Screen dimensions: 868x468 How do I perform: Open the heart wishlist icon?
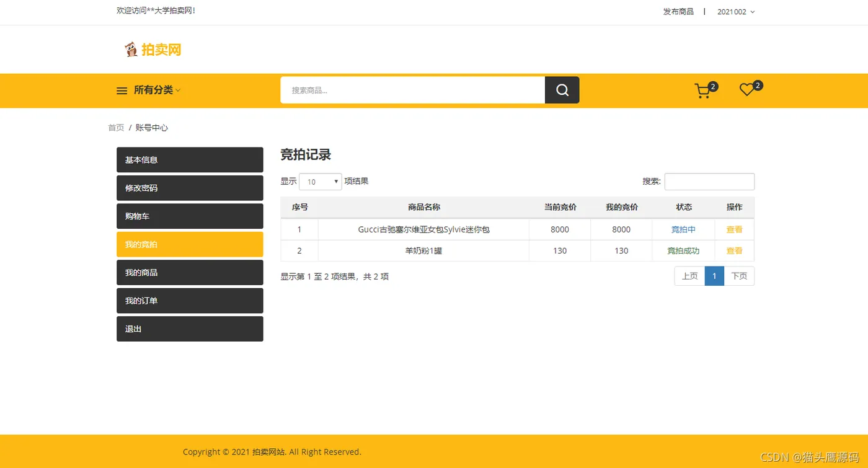pyautogui.click(x=747, y=91)
